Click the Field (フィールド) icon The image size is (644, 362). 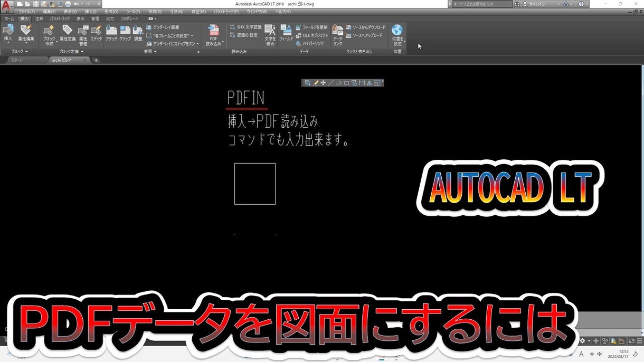[x=286, y=33]
